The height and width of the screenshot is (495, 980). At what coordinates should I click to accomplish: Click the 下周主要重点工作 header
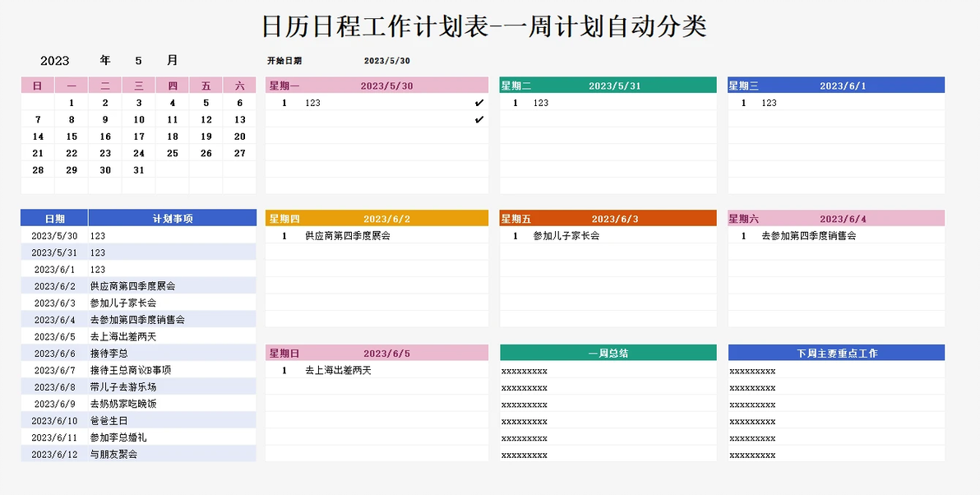pyautogui.click(x=837, y=353)
